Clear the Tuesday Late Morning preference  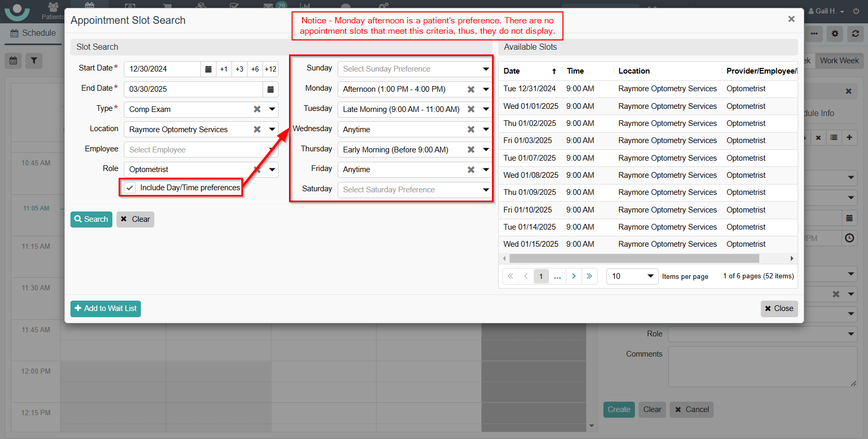point(471,109)
